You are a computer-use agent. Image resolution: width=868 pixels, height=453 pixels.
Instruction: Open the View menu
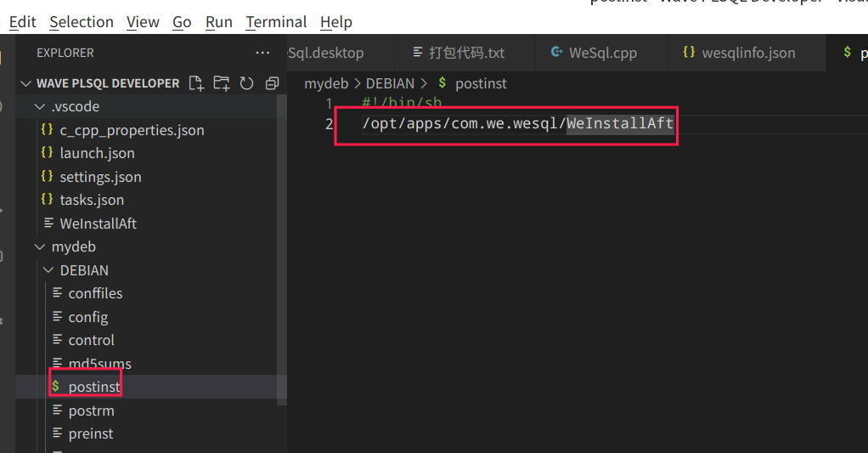143,22
